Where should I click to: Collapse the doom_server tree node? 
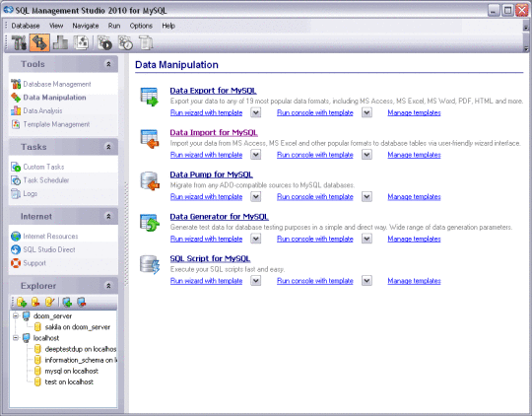click(x=16, y=315)
